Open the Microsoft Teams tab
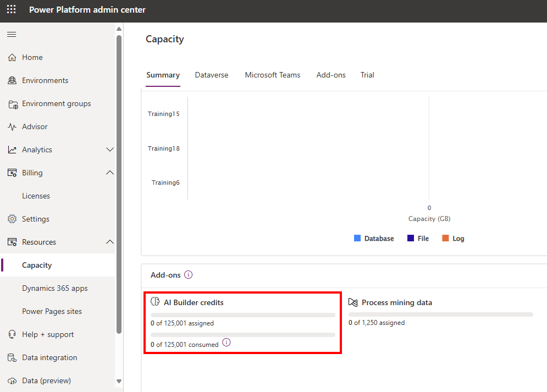Viewport: 547px width, 392px height. pos(273,75)
